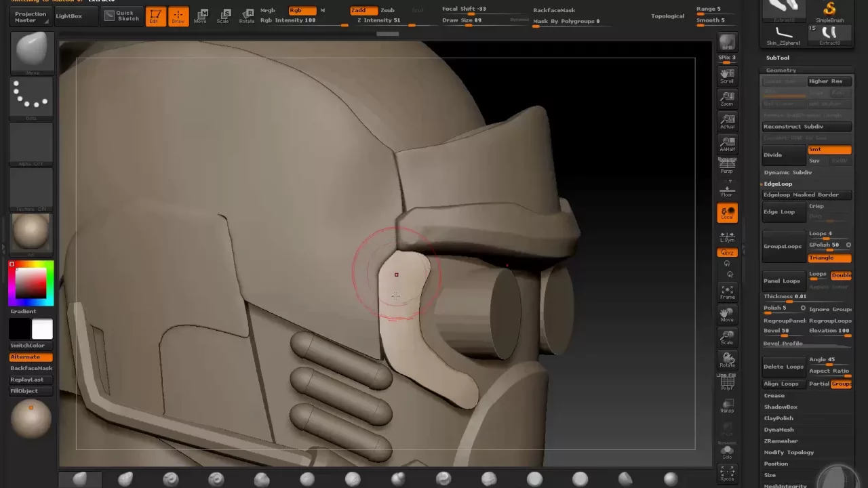Toggle the Rgb channel button
868x488 pixels.
pyautogui.click(x=302, y=10)
